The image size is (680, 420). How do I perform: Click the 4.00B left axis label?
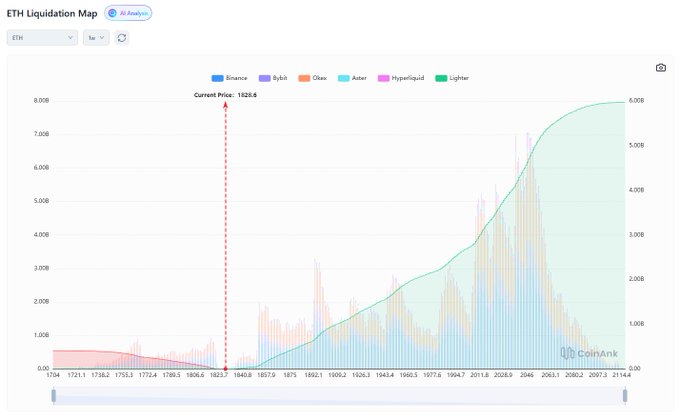click(x=42, y=235)
